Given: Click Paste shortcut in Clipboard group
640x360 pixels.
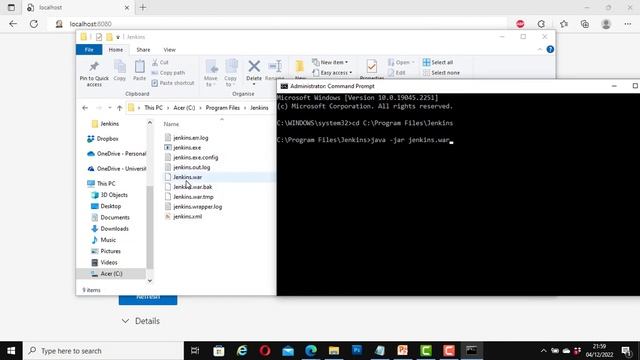Looking at the screenshot, I should 173,83.
